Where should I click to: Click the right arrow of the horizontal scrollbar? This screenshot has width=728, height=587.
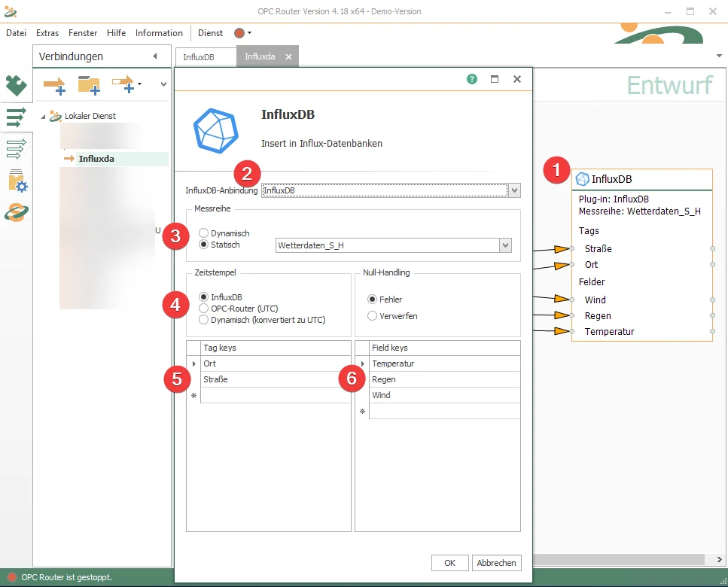coord(719,559)
